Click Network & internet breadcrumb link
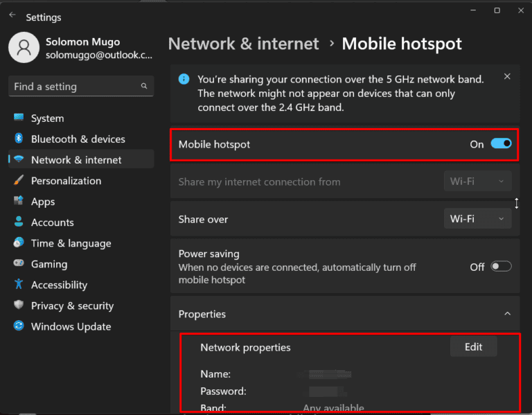This screenshot has height=415, width=532. 244,44
